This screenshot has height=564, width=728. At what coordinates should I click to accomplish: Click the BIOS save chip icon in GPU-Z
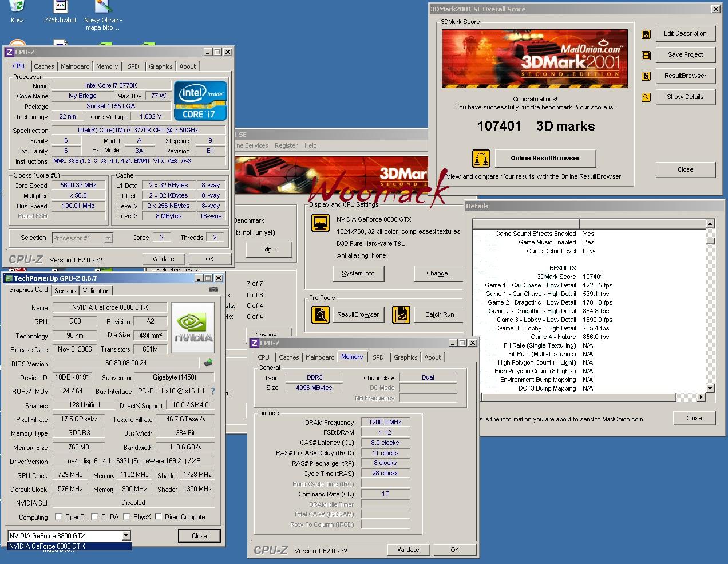[x=208, y=363]
